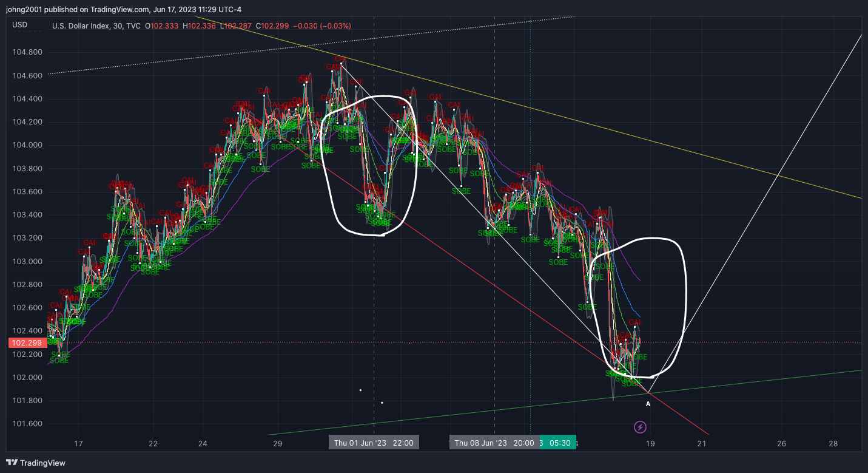Select the U.S. Dollar Index, 30, TVC title

96,26
